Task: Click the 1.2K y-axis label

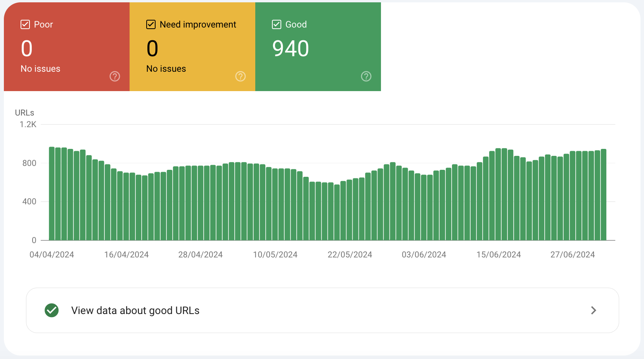Action: 28,124
